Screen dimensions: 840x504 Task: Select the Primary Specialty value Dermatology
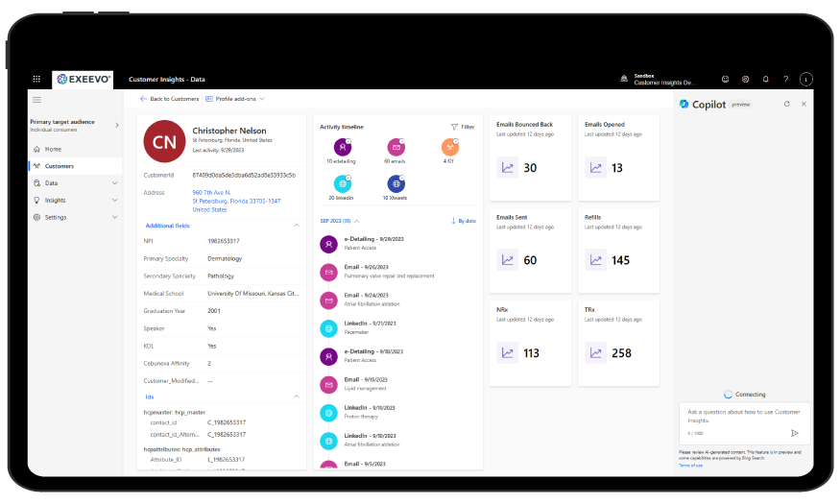coord(225,258)
